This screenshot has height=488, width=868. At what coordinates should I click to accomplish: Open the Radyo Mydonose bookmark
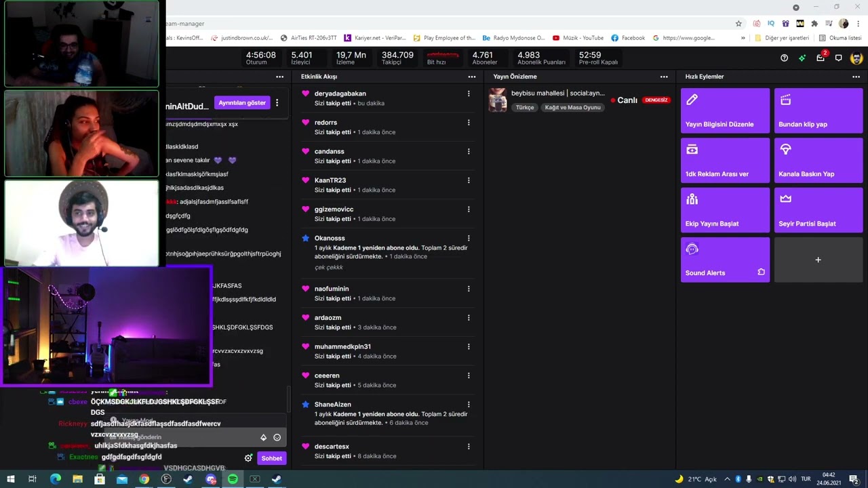click(x=513, y=38)
